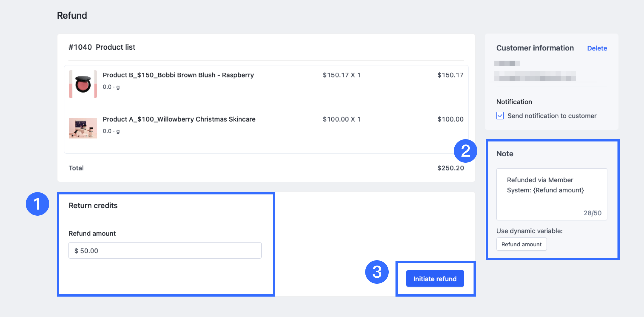This screenshot has width=644, height=317.
Task: Click the Willowberry Christmas Skincare thumbnail
Action: 83,128
